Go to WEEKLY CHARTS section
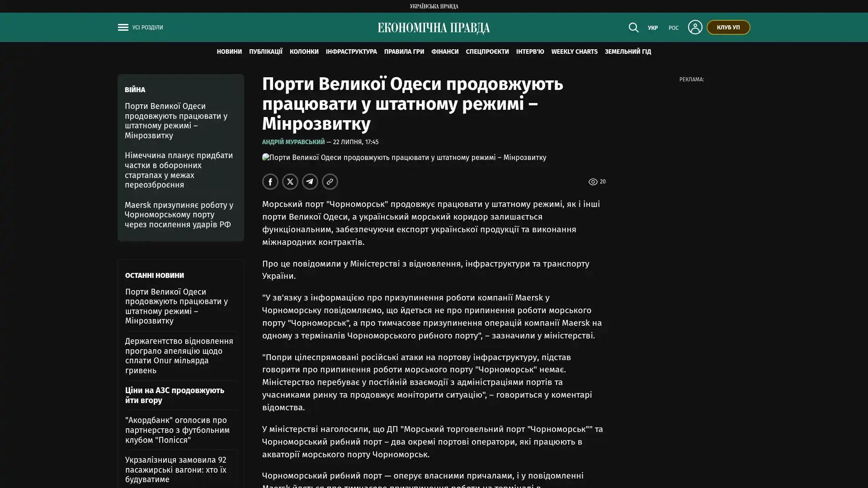 click(x=574, y=52)
